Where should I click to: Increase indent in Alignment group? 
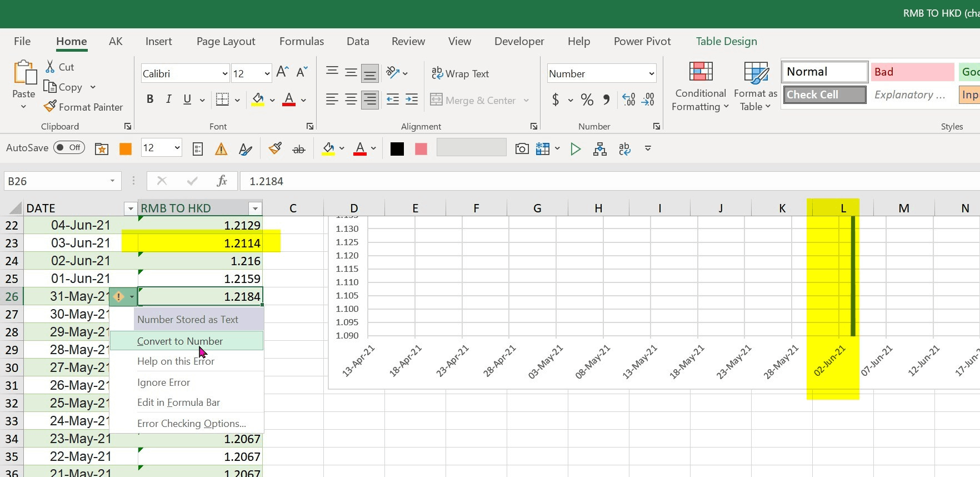(x=412, y=100)
